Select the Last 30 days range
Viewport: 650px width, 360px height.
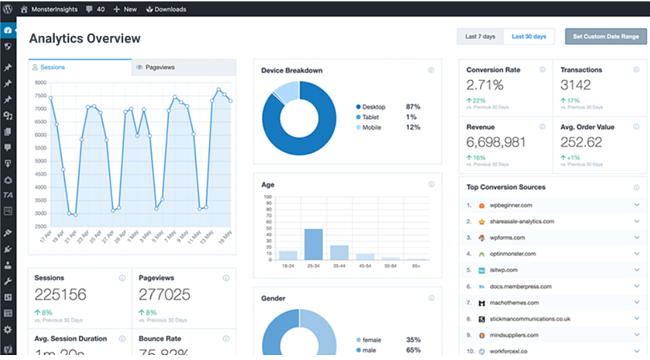529,36
